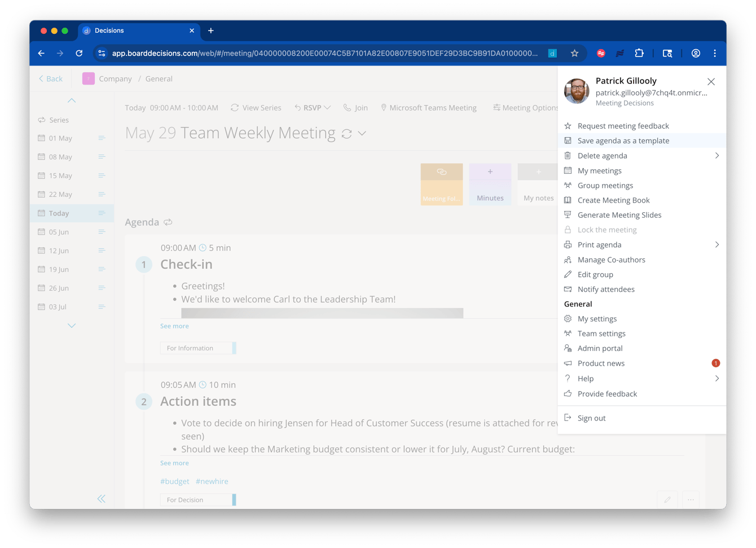Open the #budget tag

174,481
